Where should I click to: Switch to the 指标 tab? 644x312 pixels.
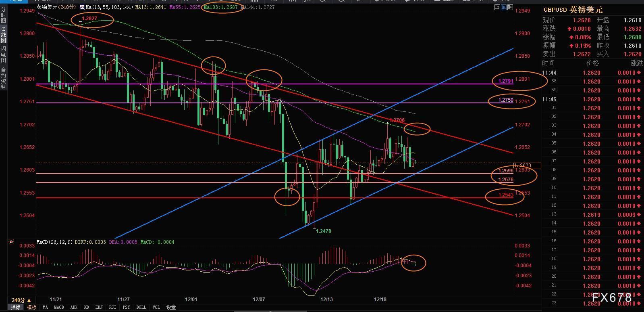pyautogui.click(x=16, y=307)
